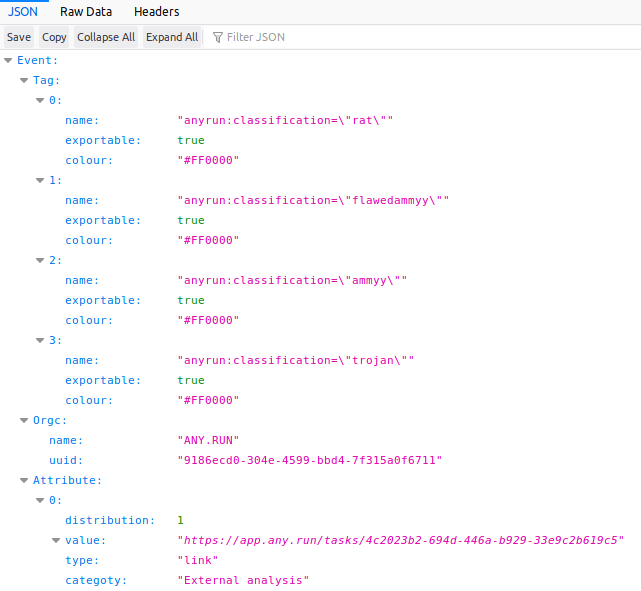Collapse Tag item 0
This screenshot has width=641, height=591.
[40, 100]
